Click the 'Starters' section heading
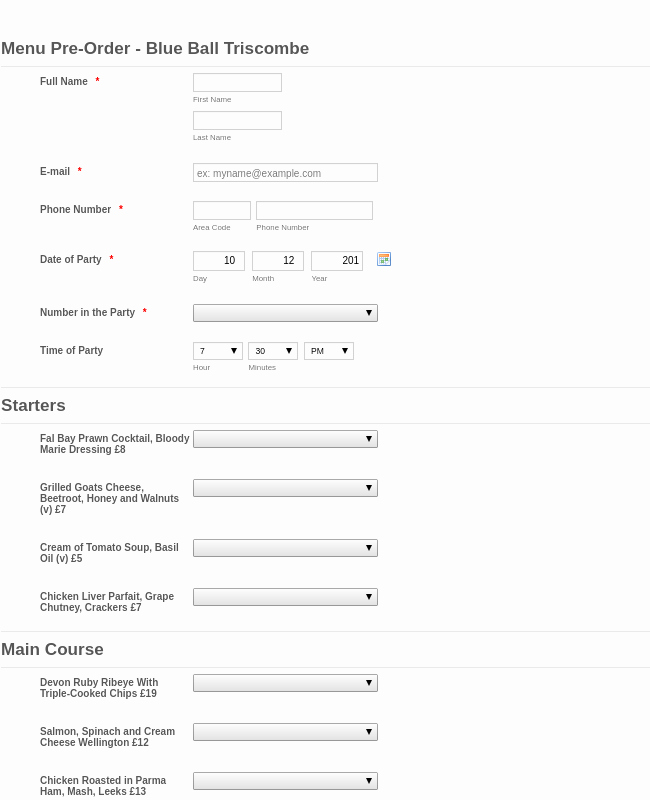The image size is (650, 800). [34, 405]
